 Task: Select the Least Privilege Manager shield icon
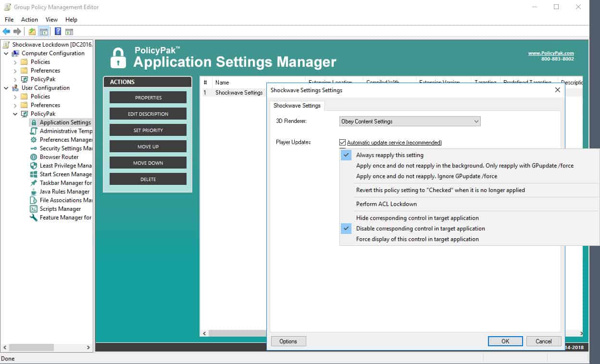34,166
